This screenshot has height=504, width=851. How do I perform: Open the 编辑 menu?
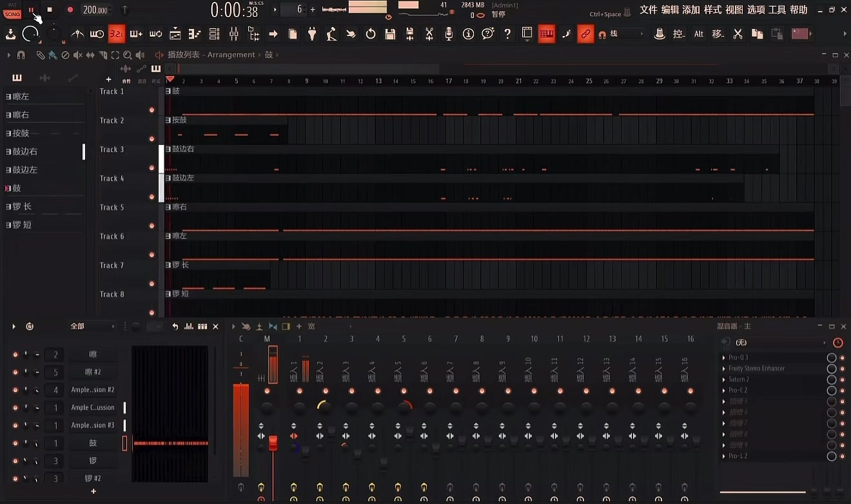[670, 10]
